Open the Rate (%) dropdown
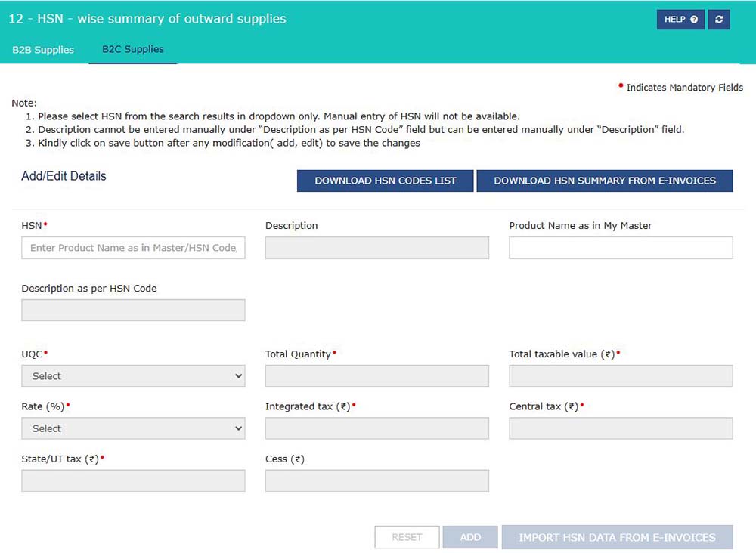 pos(133,428)
